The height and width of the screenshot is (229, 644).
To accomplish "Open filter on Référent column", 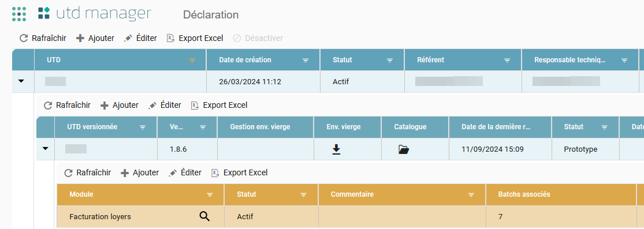I will click(x=507, y=61).
